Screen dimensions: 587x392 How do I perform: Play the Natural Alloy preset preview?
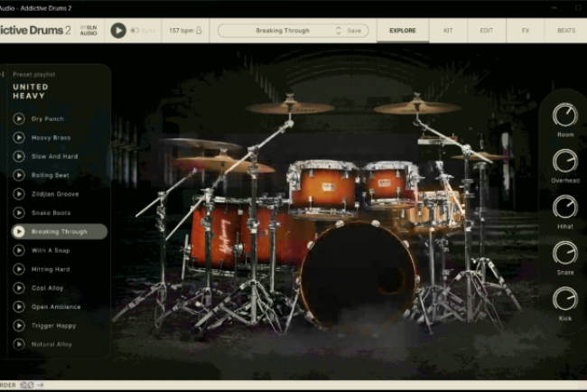pyautogui.click(x=19, y=344)
